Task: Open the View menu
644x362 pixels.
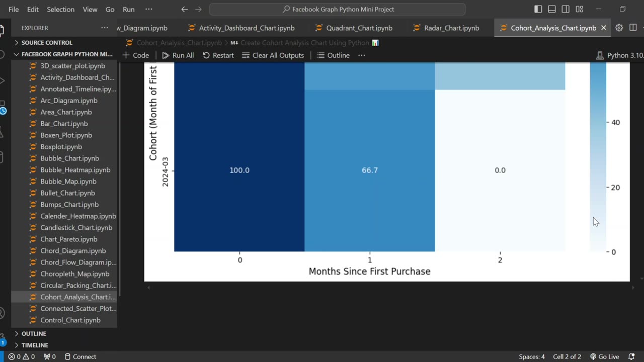Action: click(x=90, y=9)
